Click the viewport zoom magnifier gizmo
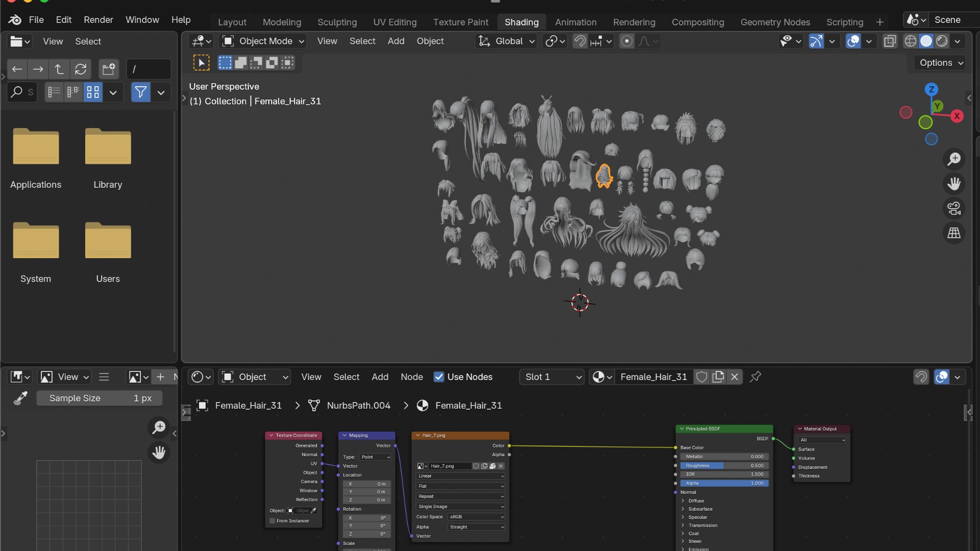980x551 pixels. [954, 159]
